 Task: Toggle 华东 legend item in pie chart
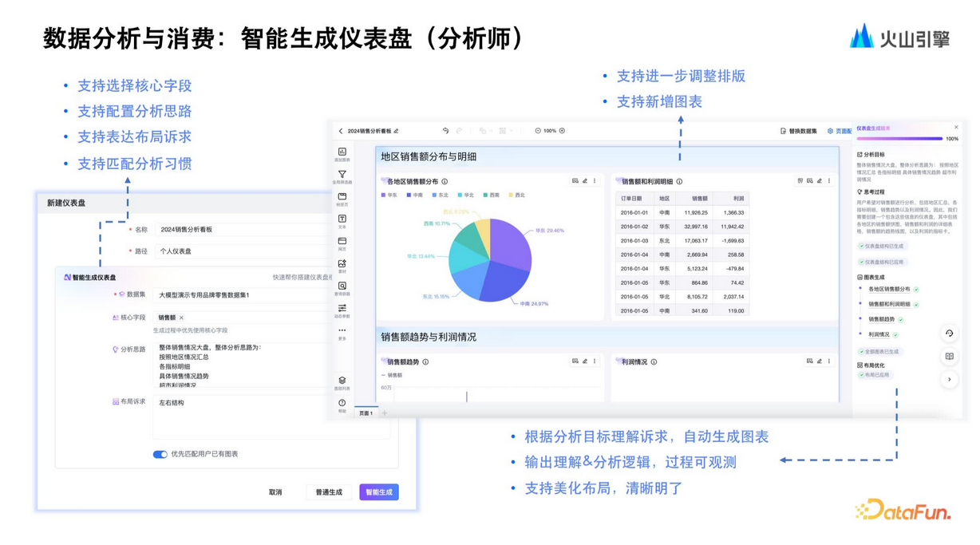(x=389, y=195)
